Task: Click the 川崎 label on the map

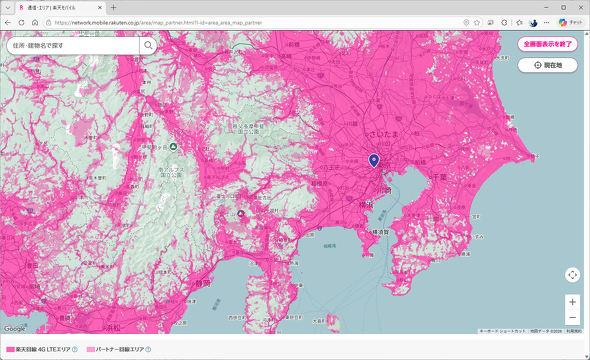Action: click(x=384, y=190)
